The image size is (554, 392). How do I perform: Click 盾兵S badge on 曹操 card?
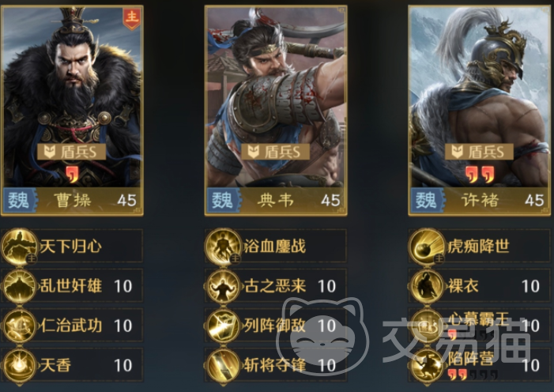tap(72, 152)
